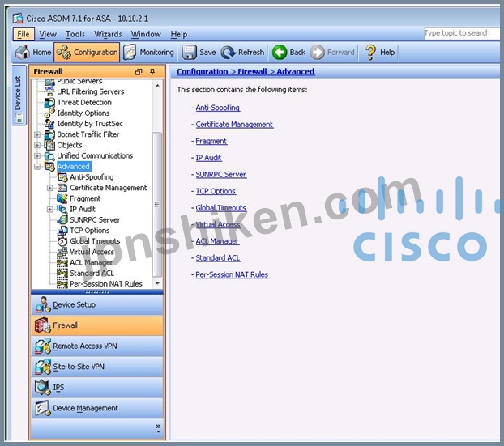Open the Global Timeouts link
This screenshot has height=446, width=504.
coord(221,208)
